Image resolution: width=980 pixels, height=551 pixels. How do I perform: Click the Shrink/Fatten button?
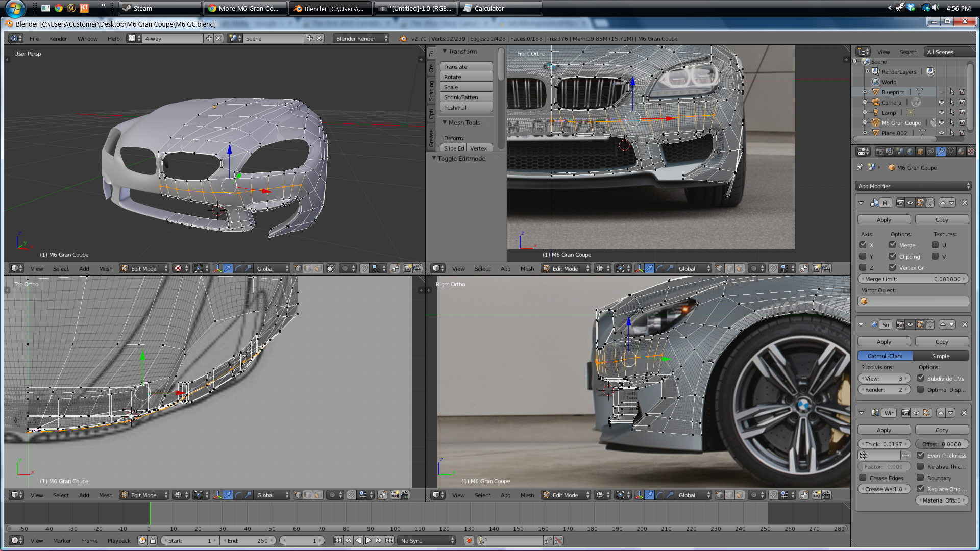click(466, 97)
